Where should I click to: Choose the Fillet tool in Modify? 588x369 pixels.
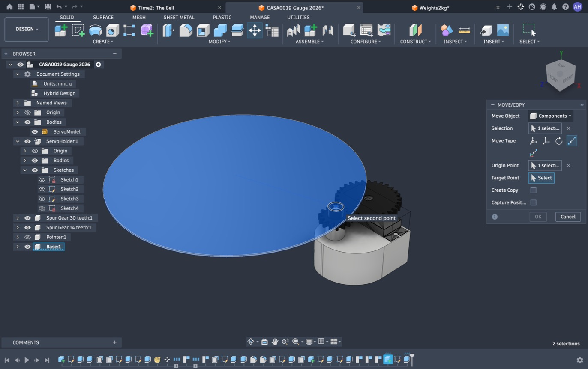click(186, 30)
